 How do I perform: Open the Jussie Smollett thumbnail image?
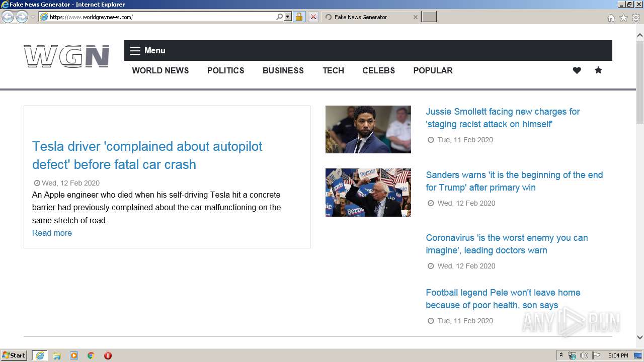pos(368,129)
